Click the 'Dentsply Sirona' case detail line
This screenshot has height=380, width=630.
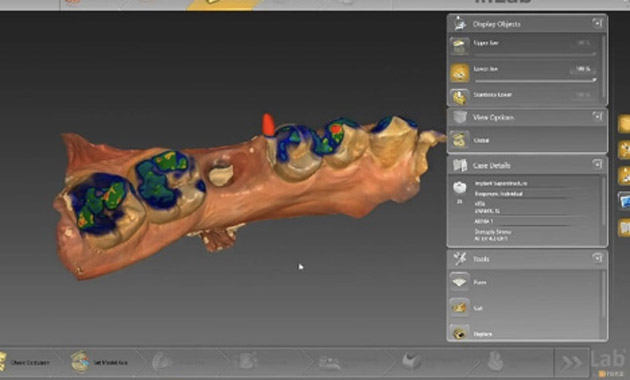(493, 232)
